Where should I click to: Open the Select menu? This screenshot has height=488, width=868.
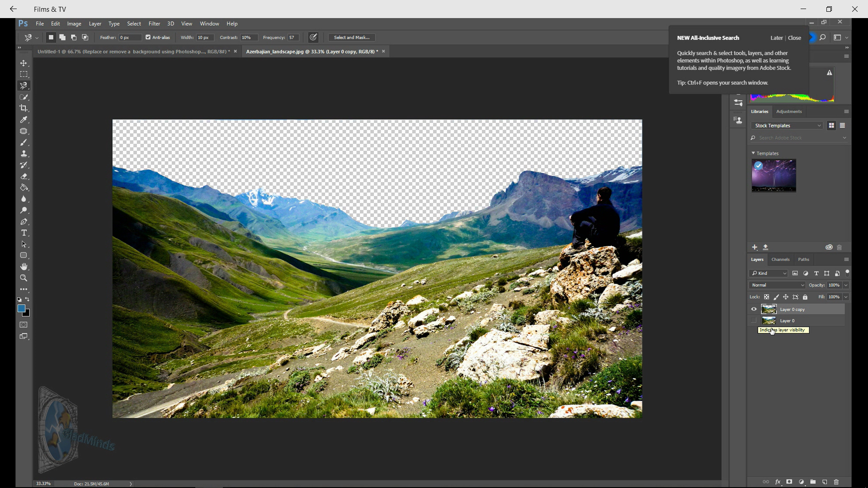coord(134,23)
